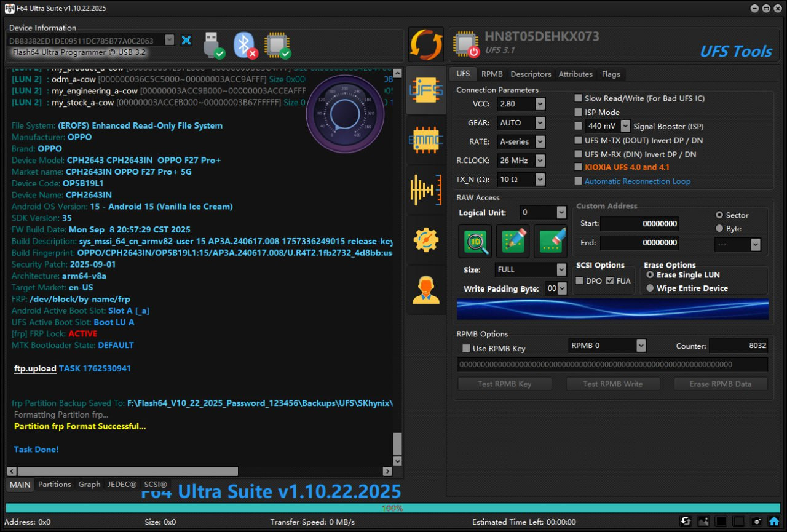Click the RAW write pencil icon
The height and width of the screenshot is (532, 787).
point(512,241)
